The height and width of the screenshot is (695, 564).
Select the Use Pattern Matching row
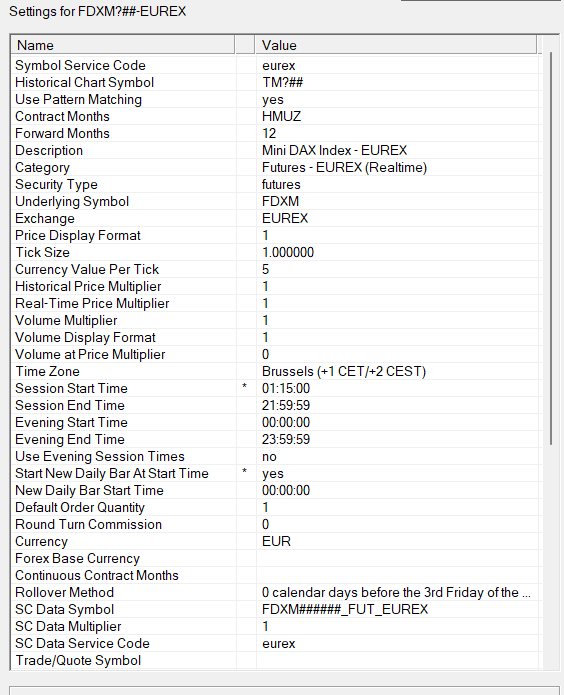276,100
